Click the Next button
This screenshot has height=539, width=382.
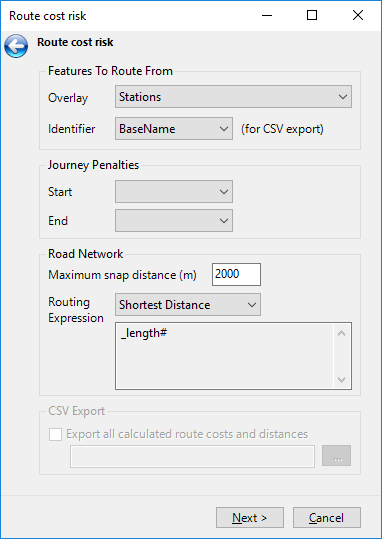coord(250,517)
